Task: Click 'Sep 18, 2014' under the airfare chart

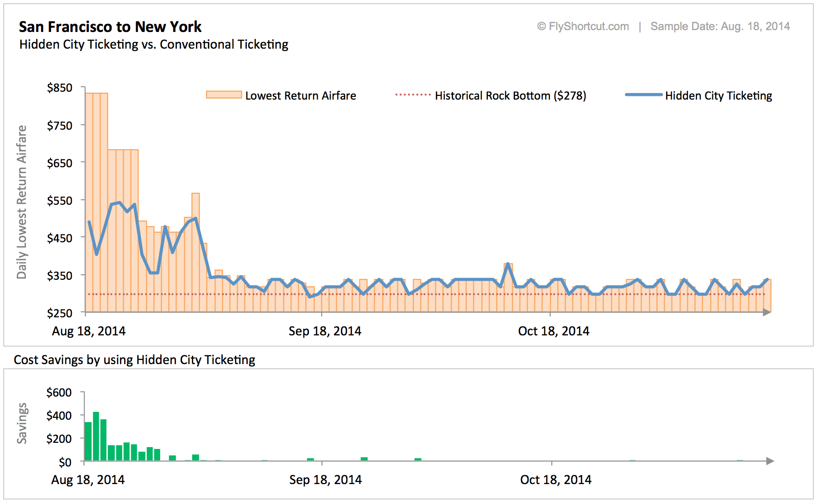Action: (325, 331)
